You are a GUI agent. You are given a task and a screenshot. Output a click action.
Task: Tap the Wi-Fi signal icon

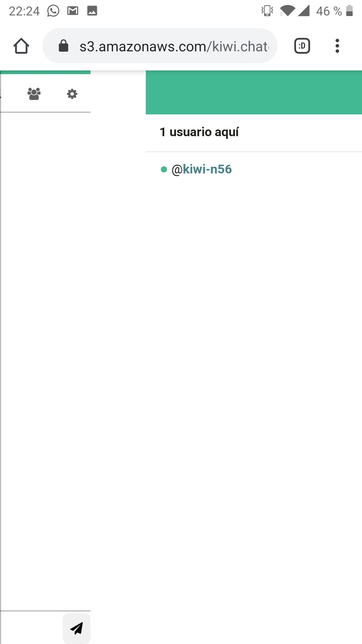287,11
